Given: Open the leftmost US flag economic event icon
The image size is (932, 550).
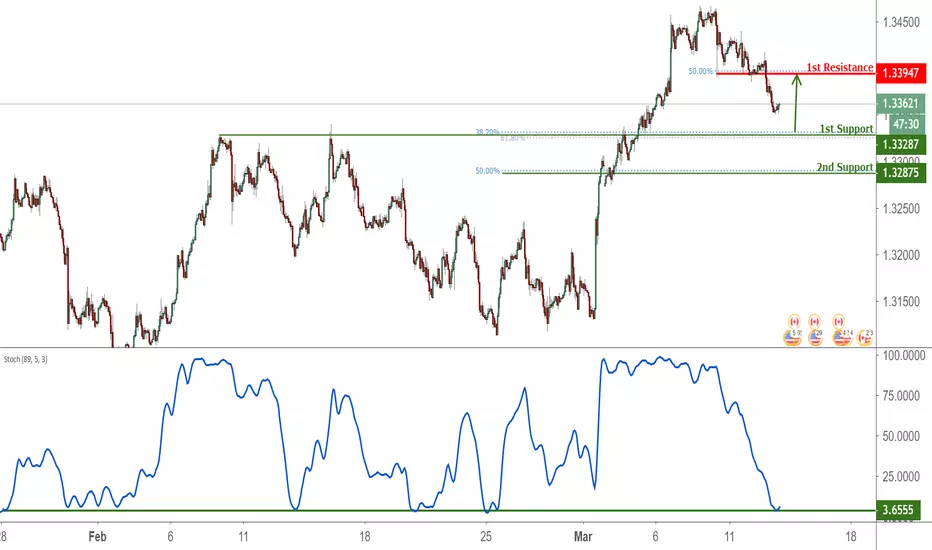Looking at the screenshot, I should [792, 338].
